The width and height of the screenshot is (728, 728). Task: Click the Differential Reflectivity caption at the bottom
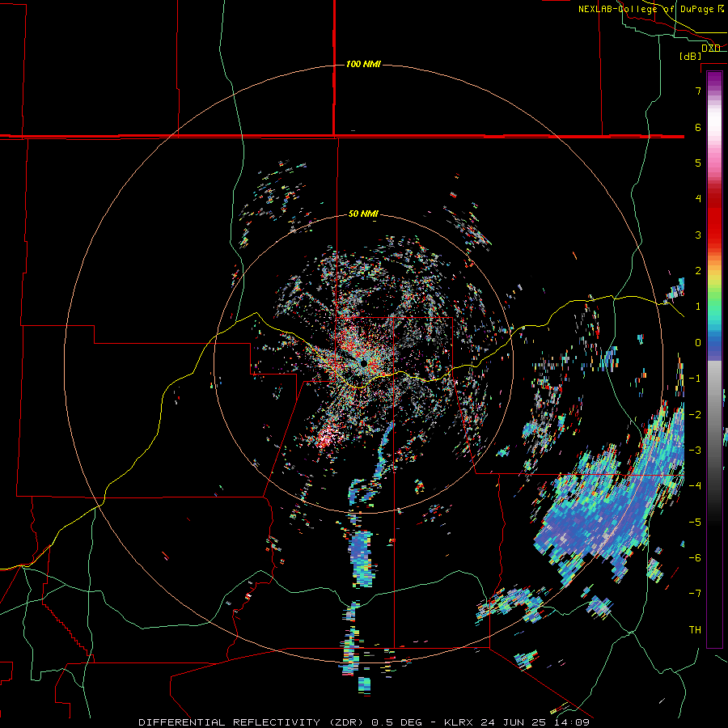(x=364, y=722)
